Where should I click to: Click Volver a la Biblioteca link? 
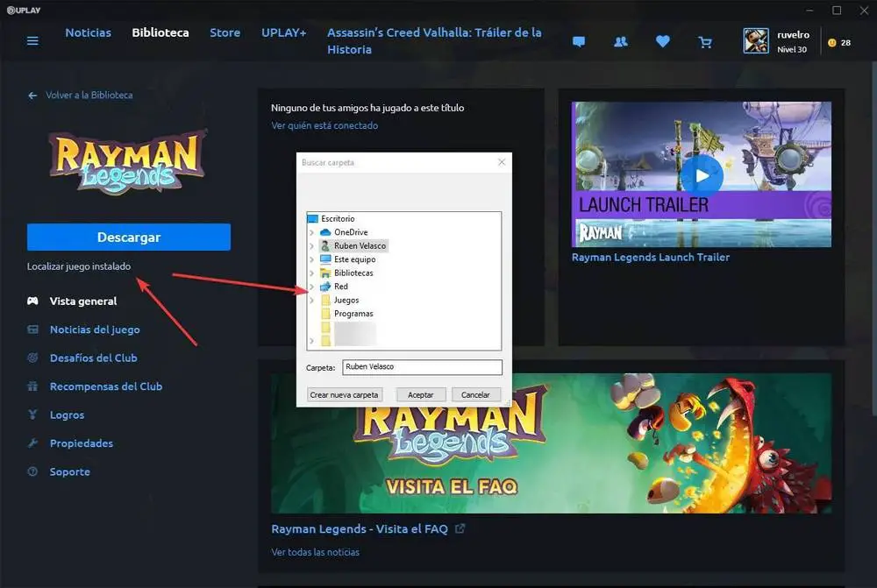point(89,95)
